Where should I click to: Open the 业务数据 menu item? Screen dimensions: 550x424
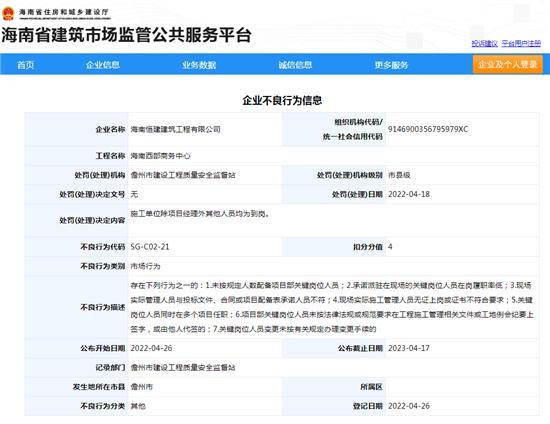point(199,65)
